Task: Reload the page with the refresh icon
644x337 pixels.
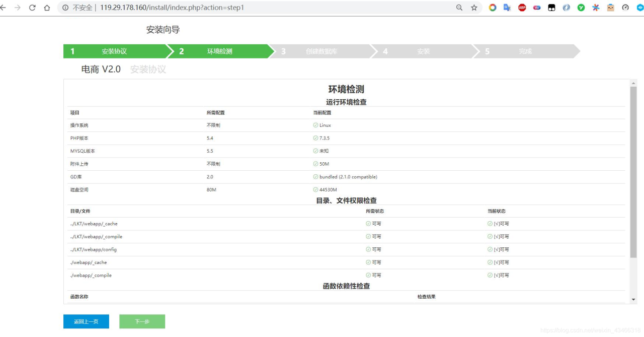Action: click(x=33, y=8)
